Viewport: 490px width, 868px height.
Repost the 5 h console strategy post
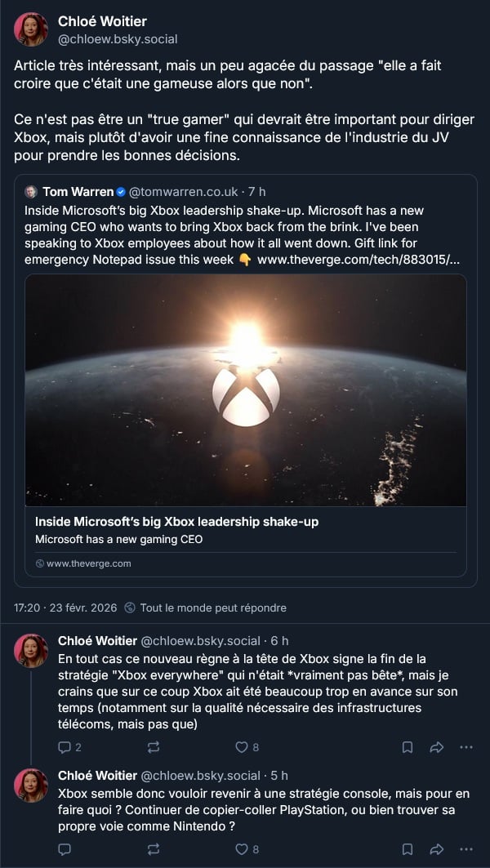pos(153,849)
